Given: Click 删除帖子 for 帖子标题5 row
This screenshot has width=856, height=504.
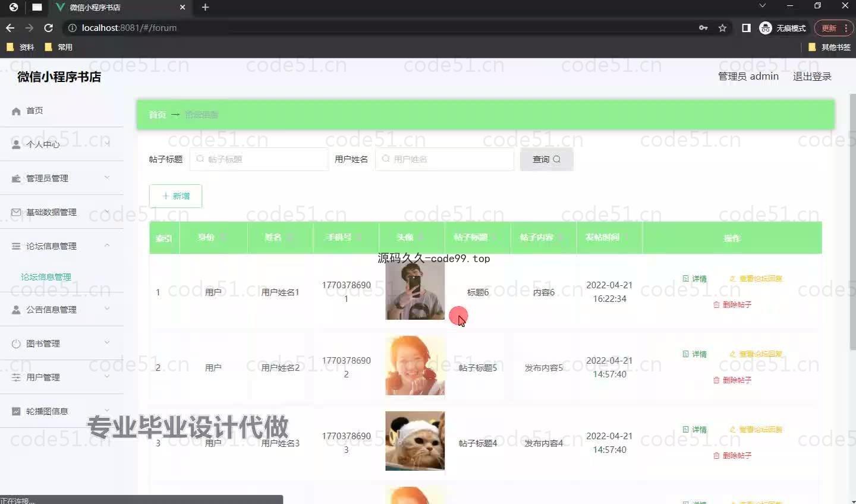Looking at the screenshot, I should pyautogui.click(x=732, y=380).
